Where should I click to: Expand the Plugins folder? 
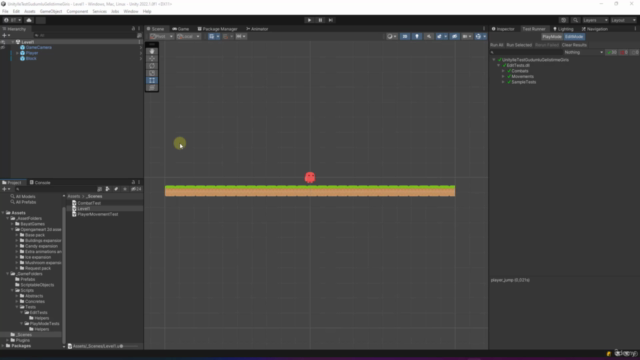(x=8, y=340)
